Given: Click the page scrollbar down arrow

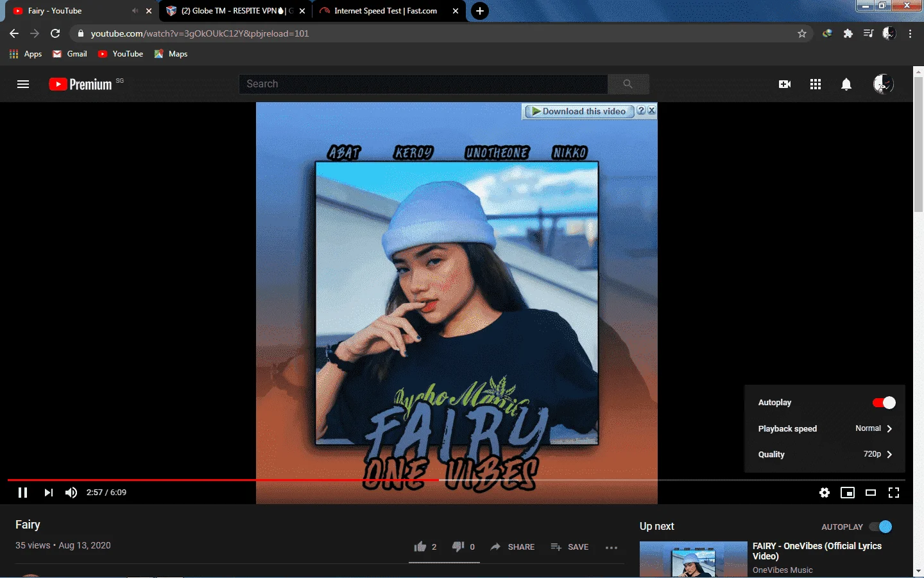Looking at the screenshot, I should pos(918,571).
